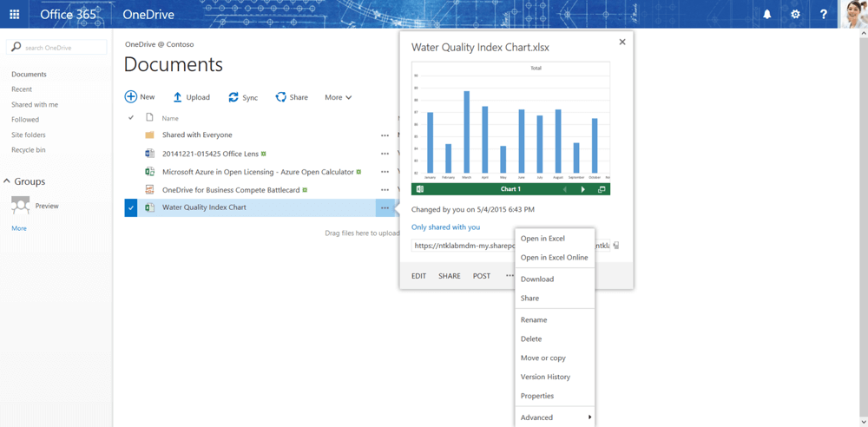868x427 pixels.
Task: Expand the More dropdown in toolbar
Action: [x=338, y=97]
